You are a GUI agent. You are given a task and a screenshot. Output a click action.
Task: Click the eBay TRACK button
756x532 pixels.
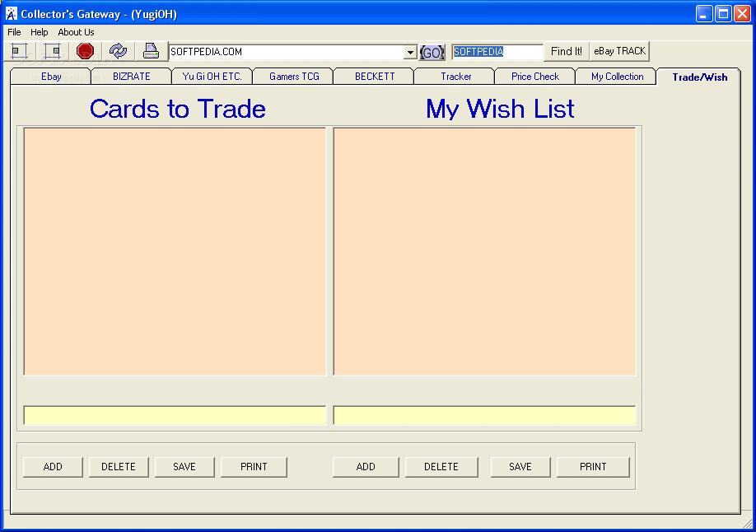619,51
